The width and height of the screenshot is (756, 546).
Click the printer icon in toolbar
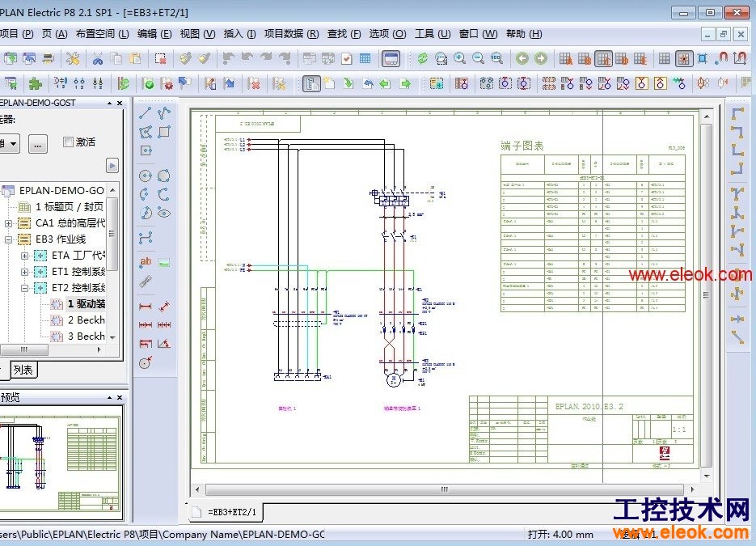49,59
